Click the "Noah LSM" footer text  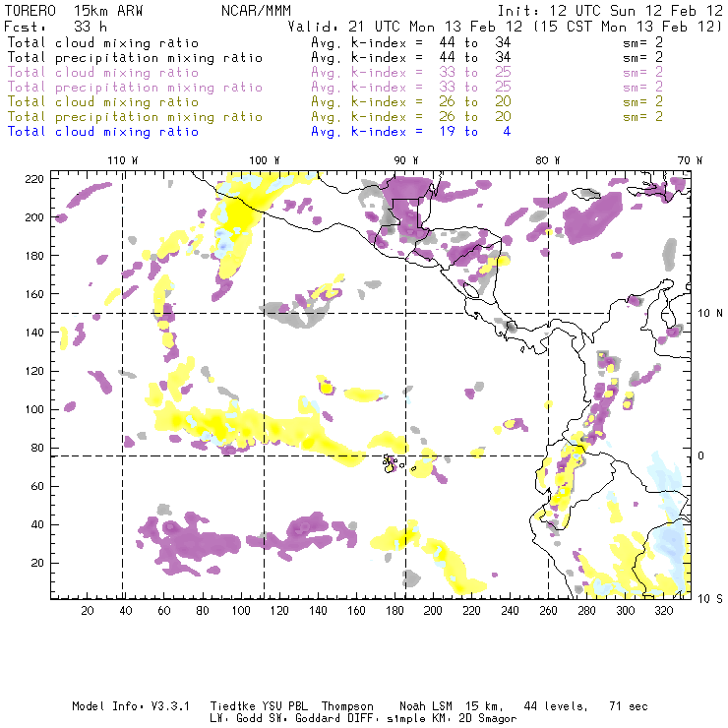point(426,706)
